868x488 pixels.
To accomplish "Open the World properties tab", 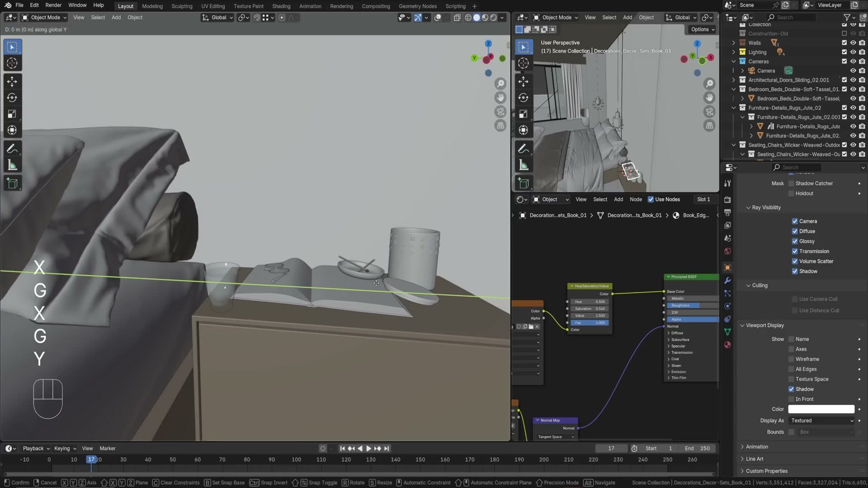I will (x=727, y=251).
